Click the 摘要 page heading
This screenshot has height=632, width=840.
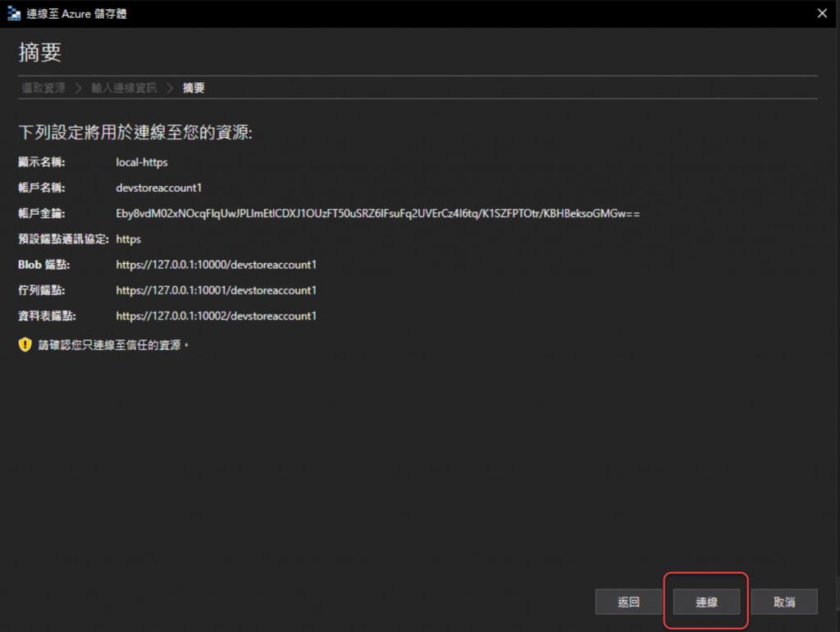click(x=40, y=52)
